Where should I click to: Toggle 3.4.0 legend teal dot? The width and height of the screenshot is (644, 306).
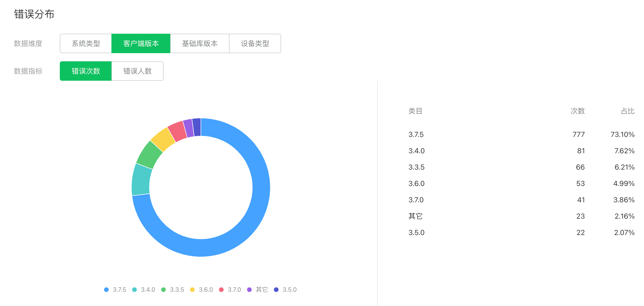134,290
